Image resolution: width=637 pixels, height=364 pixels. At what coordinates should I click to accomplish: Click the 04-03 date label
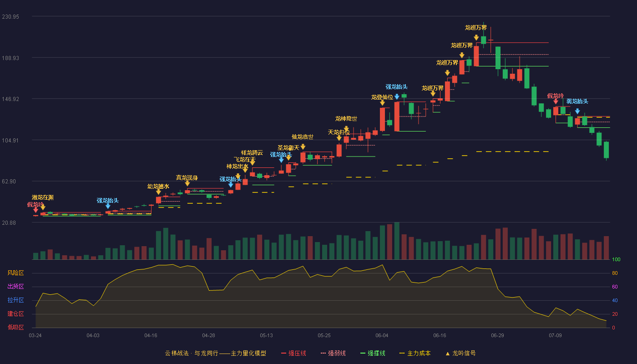click(x=93, y=335)
